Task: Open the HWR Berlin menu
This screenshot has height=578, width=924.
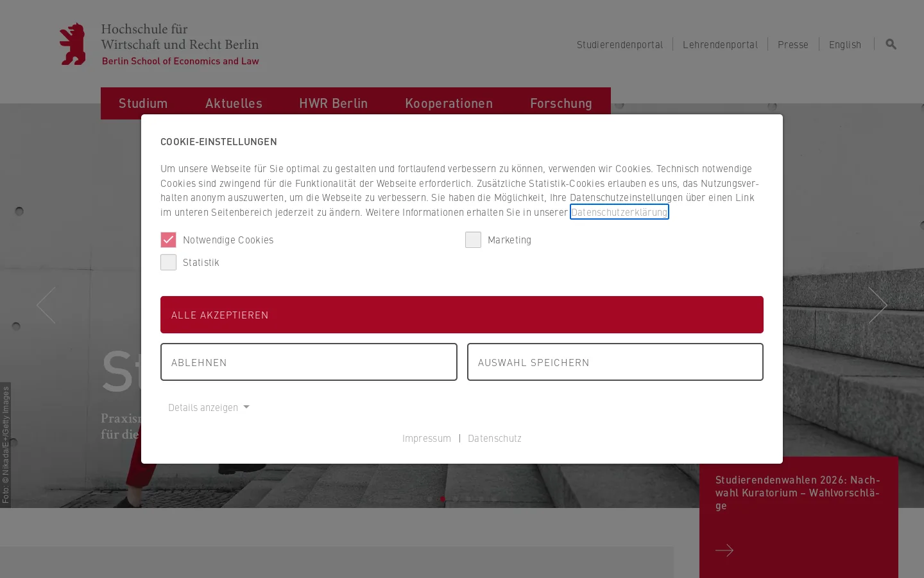Action: (334, 103)
